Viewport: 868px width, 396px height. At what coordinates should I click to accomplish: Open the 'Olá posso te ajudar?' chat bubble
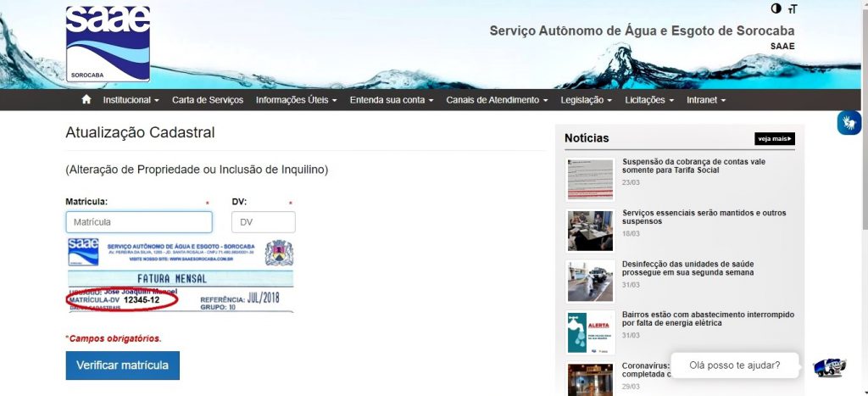point(734,366)
